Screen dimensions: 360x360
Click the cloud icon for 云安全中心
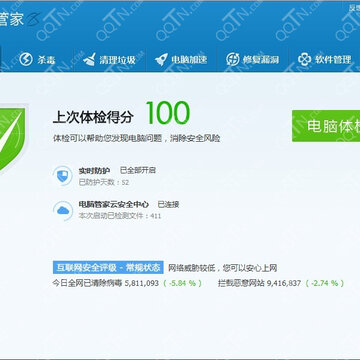tap(63, 210)
